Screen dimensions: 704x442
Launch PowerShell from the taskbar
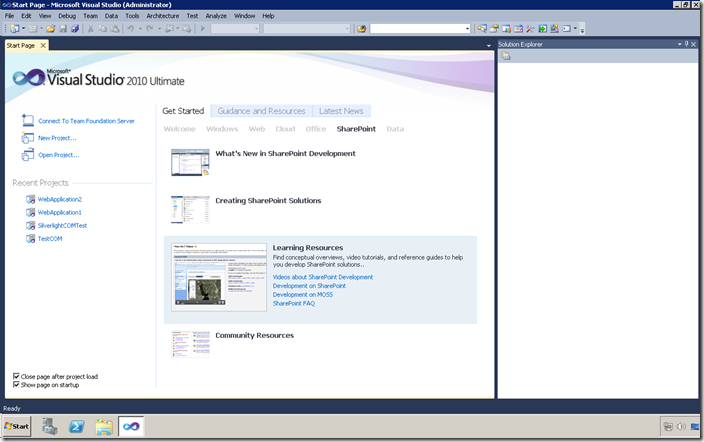click(x=76, y=427)
